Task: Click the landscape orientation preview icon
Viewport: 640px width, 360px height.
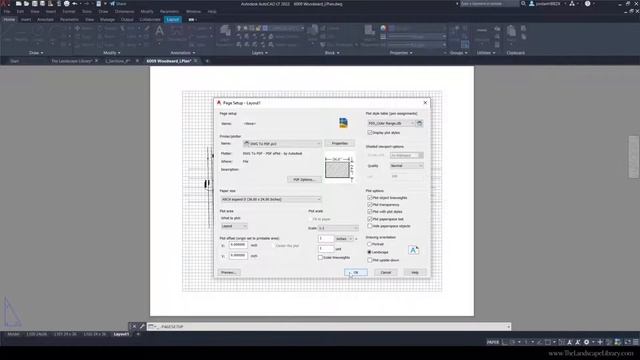Action: 413,250
